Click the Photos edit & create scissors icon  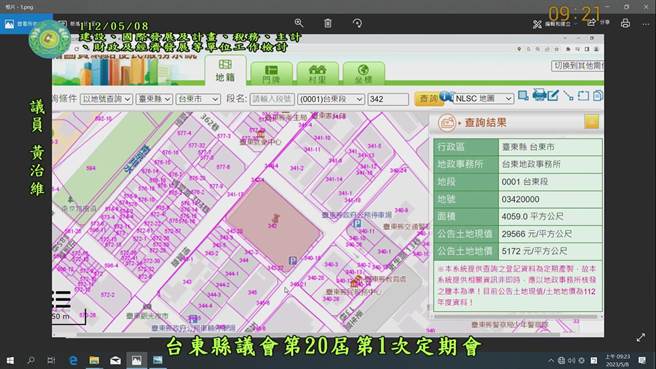[x=537, y=24]
